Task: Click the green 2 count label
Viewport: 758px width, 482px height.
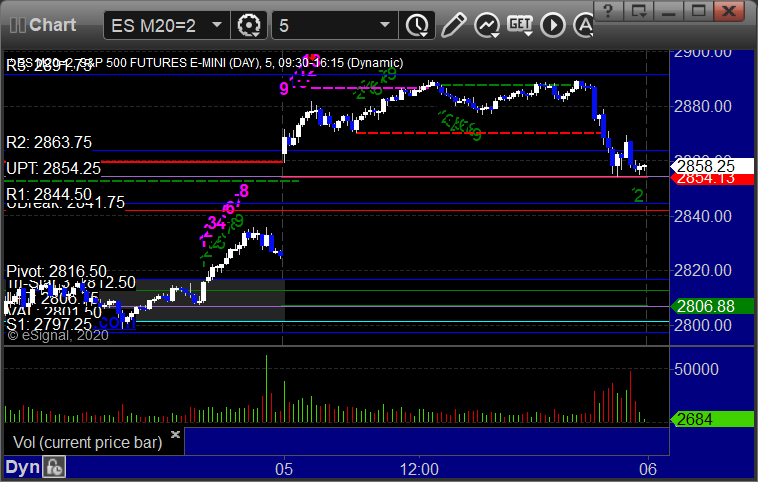Action: tap(639, 196)
